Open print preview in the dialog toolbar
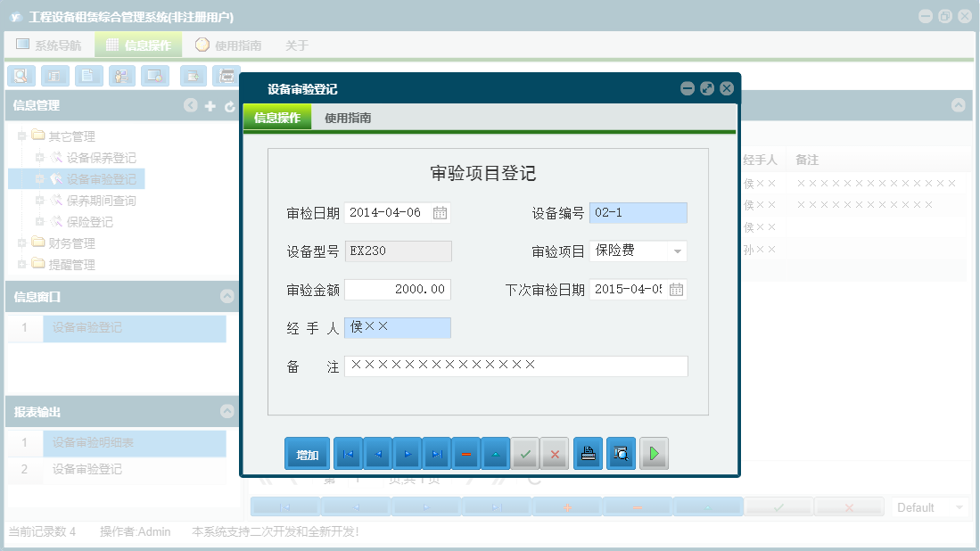The image size is (980, 551). (x=621, y=453)
